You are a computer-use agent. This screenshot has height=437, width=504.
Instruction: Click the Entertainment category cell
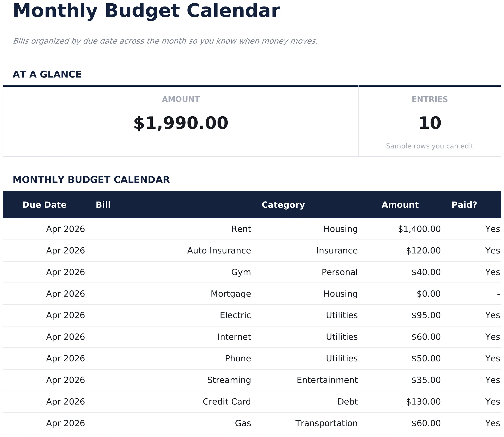[327, 380]
